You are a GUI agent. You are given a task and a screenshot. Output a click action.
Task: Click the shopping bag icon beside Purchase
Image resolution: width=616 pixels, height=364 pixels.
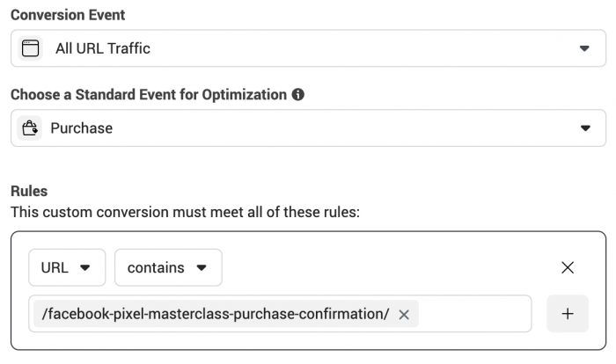[x=29, y=128]
